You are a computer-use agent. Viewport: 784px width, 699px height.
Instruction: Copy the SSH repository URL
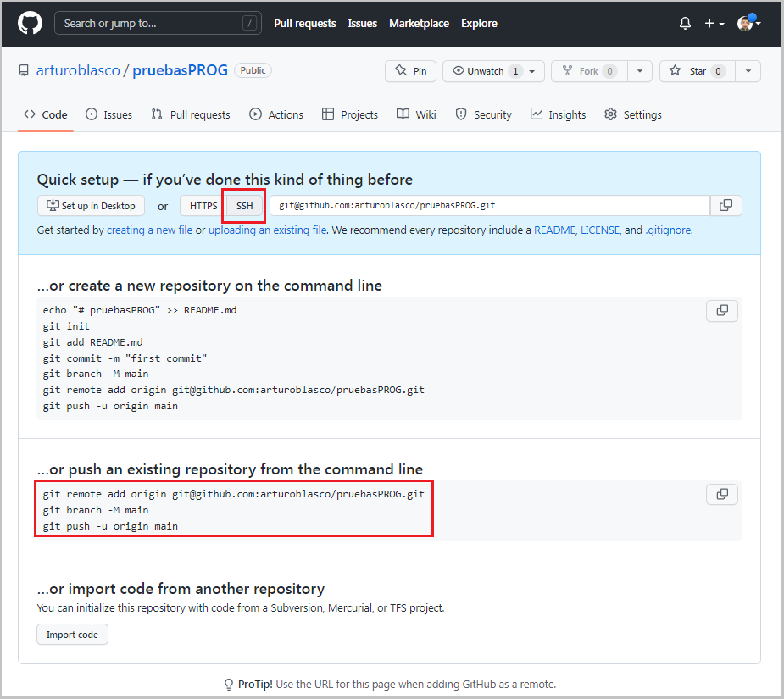coord(726,205)
